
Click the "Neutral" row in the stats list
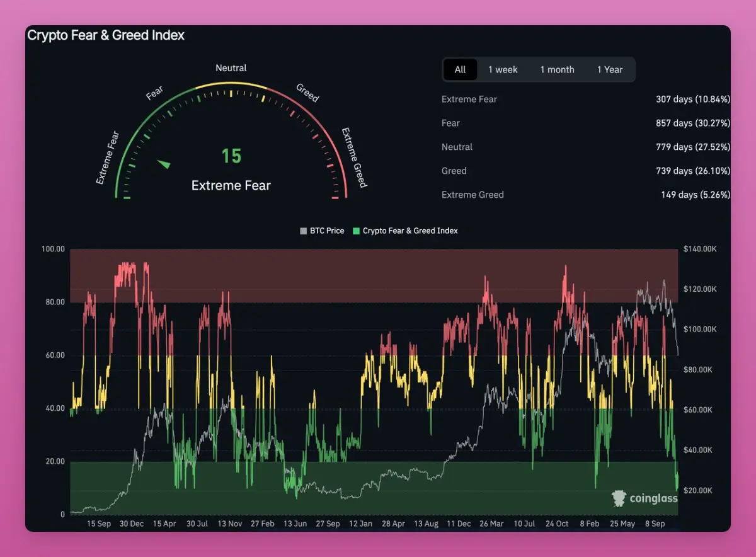(x=457, y=147)
